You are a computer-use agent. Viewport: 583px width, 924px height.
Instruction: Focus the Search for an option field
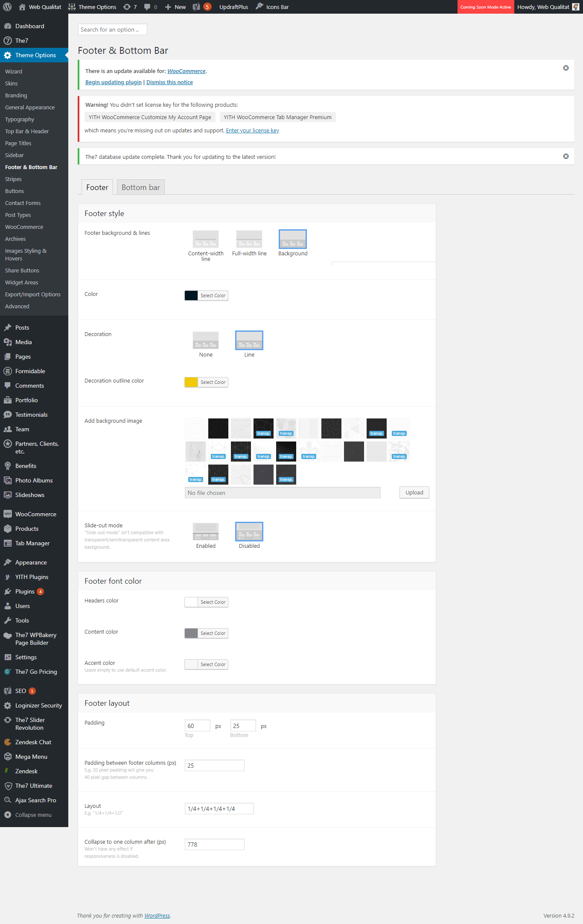113,29
